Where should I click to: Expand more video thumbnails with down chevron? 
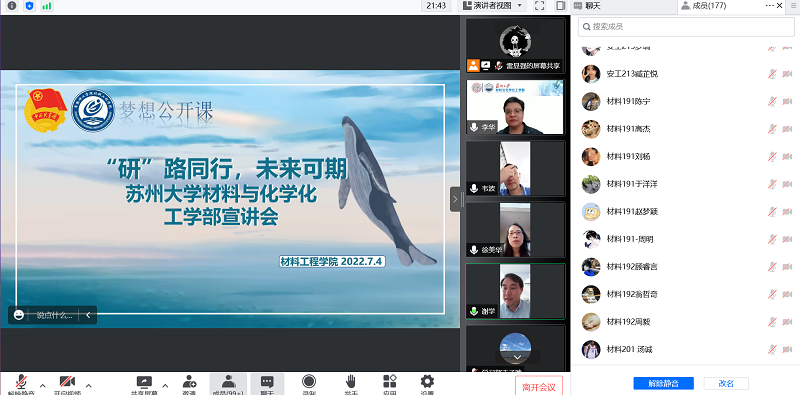pos(517,357)
